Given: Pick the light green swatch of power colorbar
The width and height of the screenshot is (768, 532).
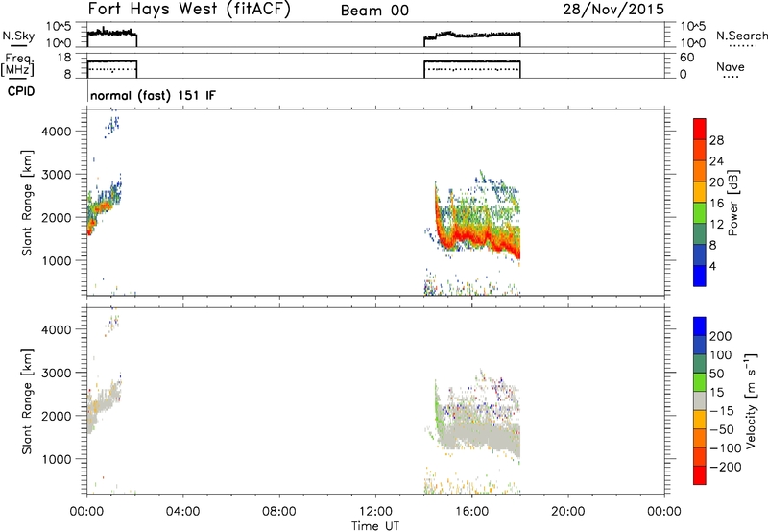Looking at the screenshot, I should [700, 212].
